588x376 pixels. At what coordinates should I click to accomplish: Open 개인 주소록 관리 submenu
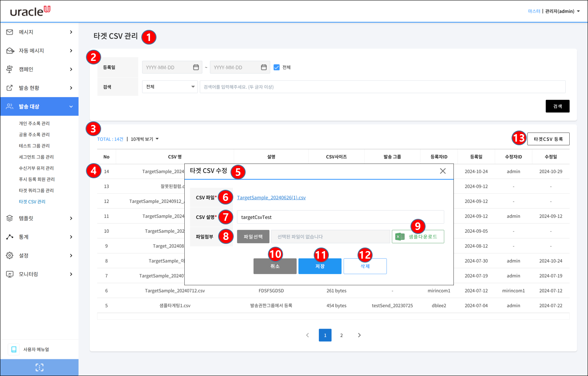tap(34, 123)
